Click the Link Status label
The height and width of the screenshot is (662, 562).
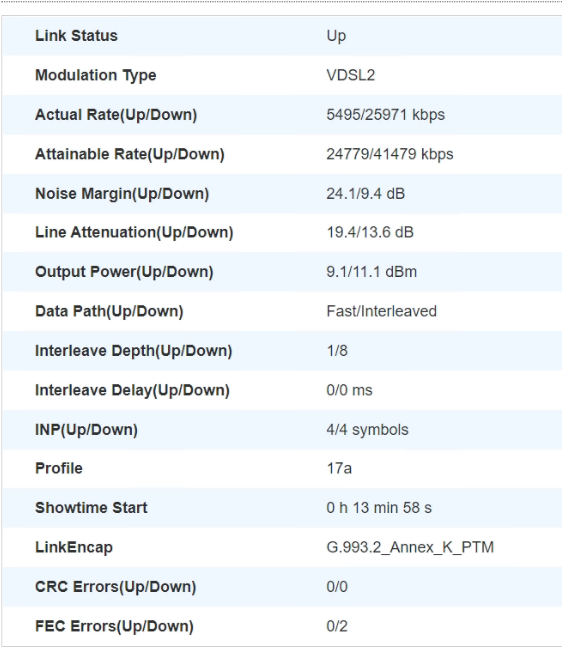(76, 36)
